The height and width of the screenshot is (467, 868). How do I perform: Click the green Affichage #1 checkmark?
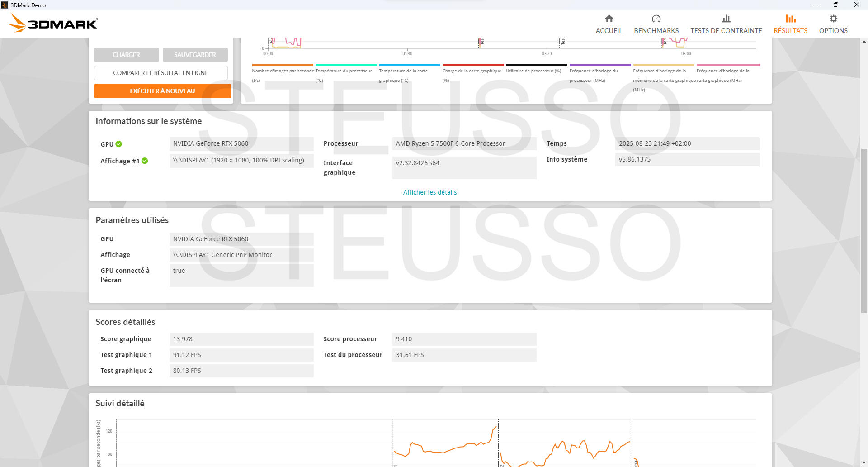[x=145, y=161]
